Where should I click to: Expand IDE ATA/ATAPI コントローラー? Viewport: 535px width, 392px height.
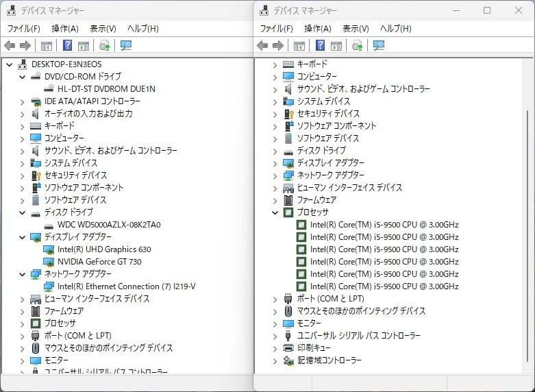(22, 101)
